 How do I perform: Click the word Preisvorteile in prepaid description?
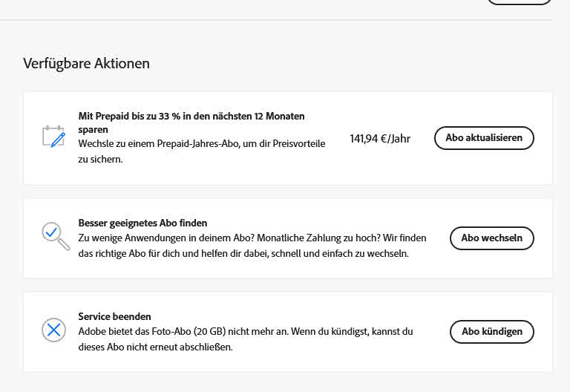(296, 144)
